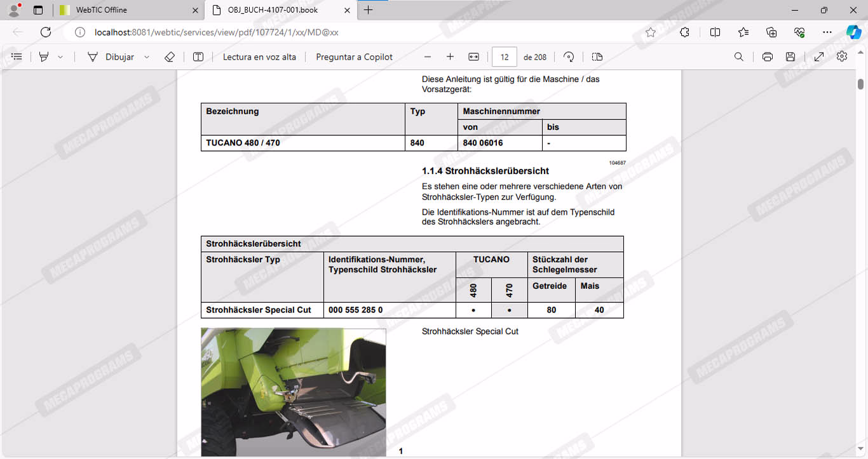Zoom in with the plus button
Screen dimensions: 868x459
point(450,57)
